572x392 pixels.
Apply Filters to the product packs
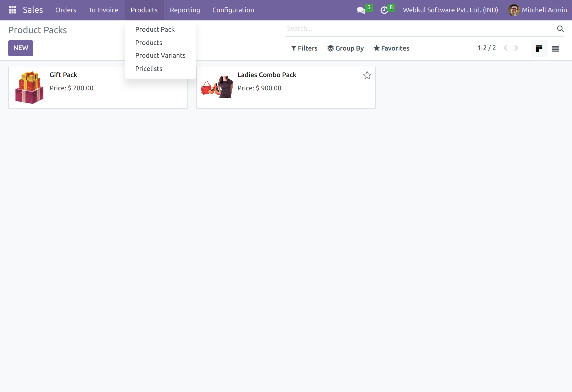[304, 48]
